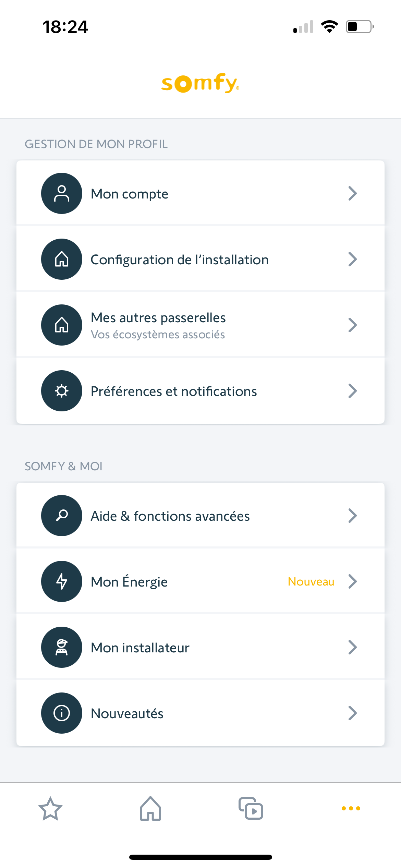Tap the Nouveau badge on Mon Énergie
The height and width of the screenshot is (868, 401).
click(311, 581)
